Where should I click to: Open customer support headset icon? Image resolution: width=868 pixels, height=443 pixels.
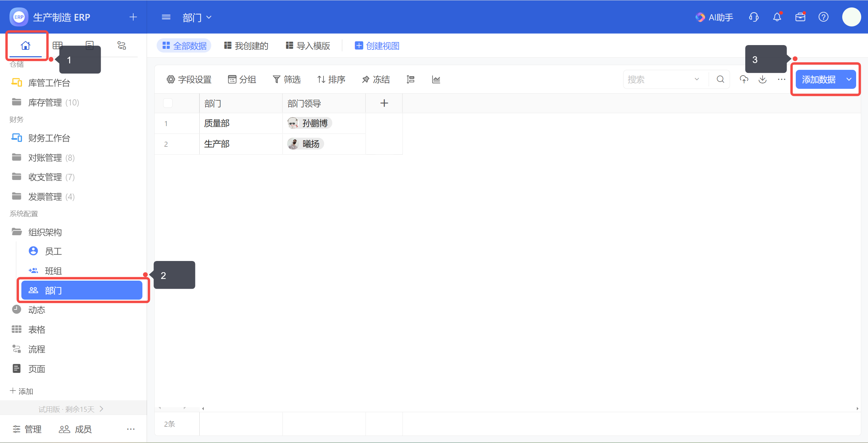point(753,17)
